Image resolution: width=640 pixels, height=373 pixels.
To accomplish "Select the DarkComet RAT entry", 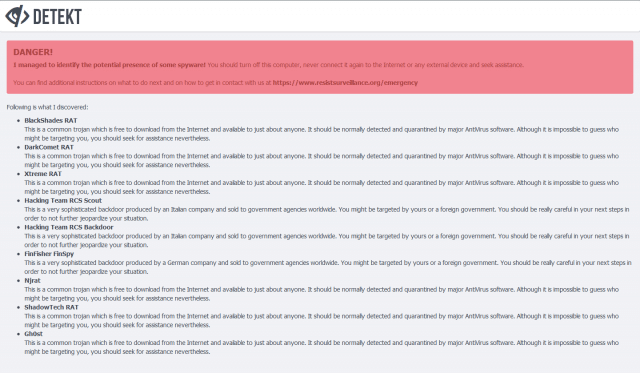I will 49,147.
